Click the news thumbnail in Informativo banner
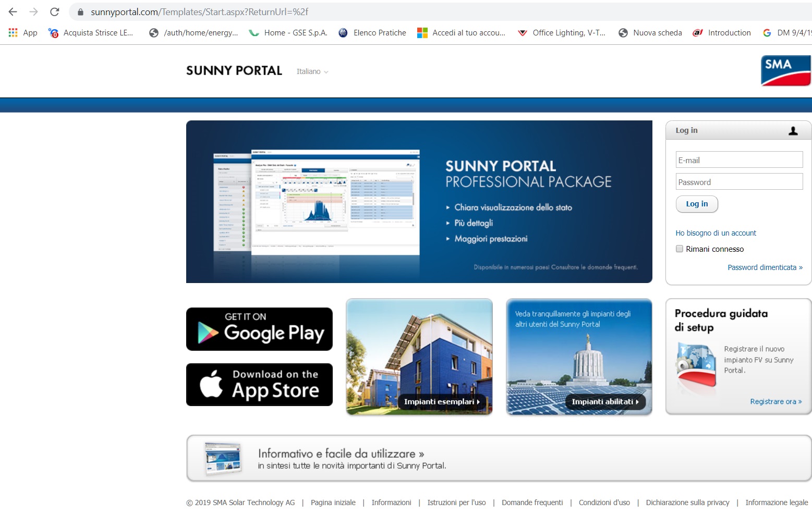This screenshot has height=515, width=812. [223, 458]
